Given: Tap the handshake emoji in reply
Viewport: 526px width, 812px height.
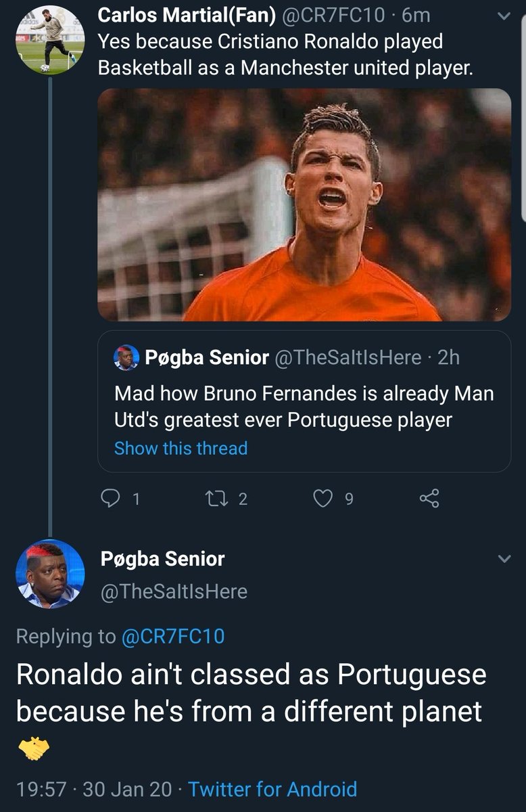Looking at the screenshot, I should [32, 748].
